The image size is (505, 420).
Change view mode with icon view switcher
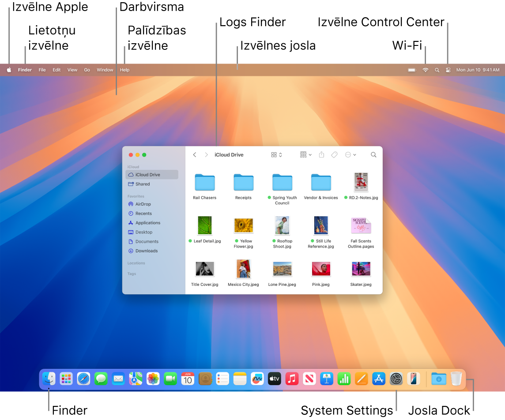click(277, 155)
